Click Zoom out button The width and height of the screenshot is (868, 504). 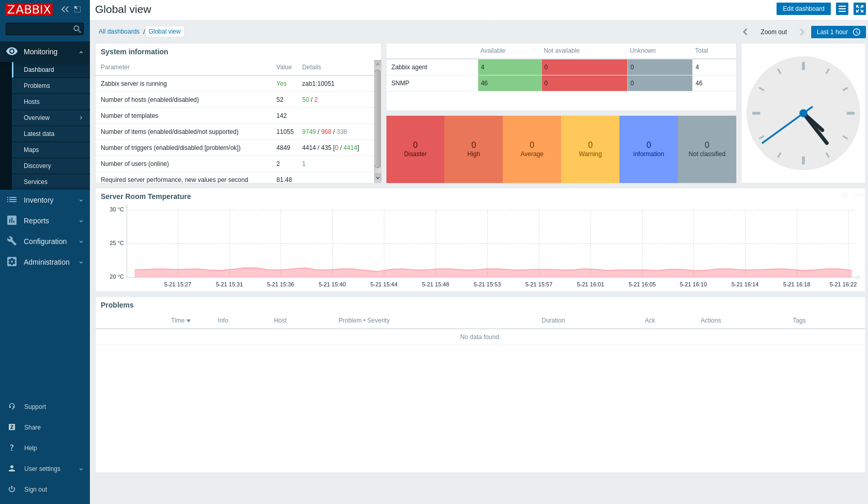click(x=773, y=32)
